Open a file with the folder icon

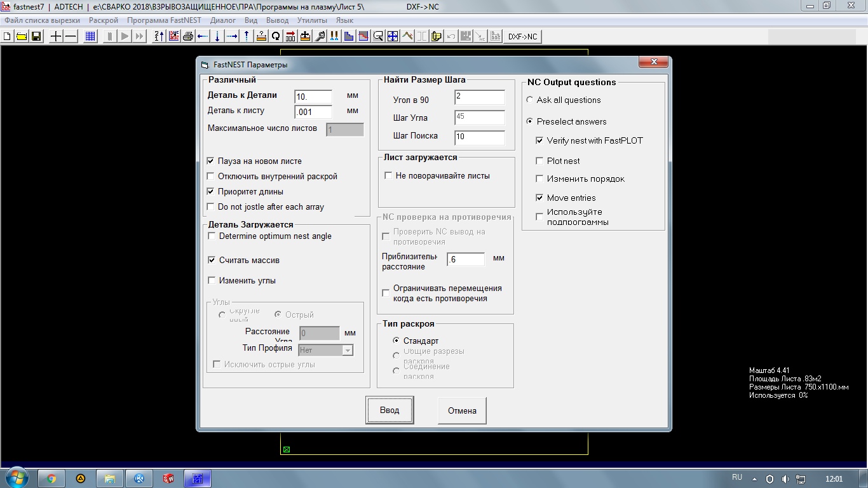tap(22, 36)
